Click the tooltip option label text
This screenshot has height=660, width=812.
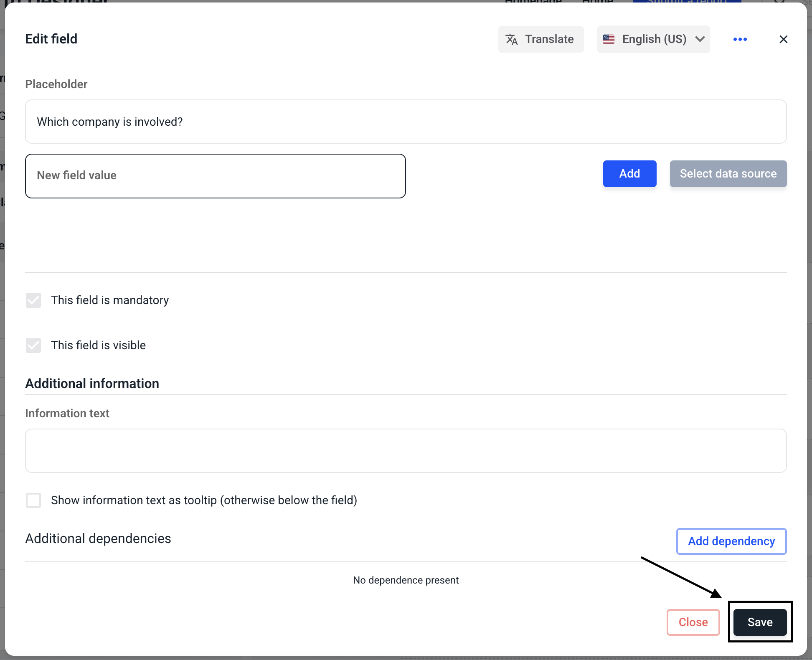pyautogui.click(x=204, y=500)
